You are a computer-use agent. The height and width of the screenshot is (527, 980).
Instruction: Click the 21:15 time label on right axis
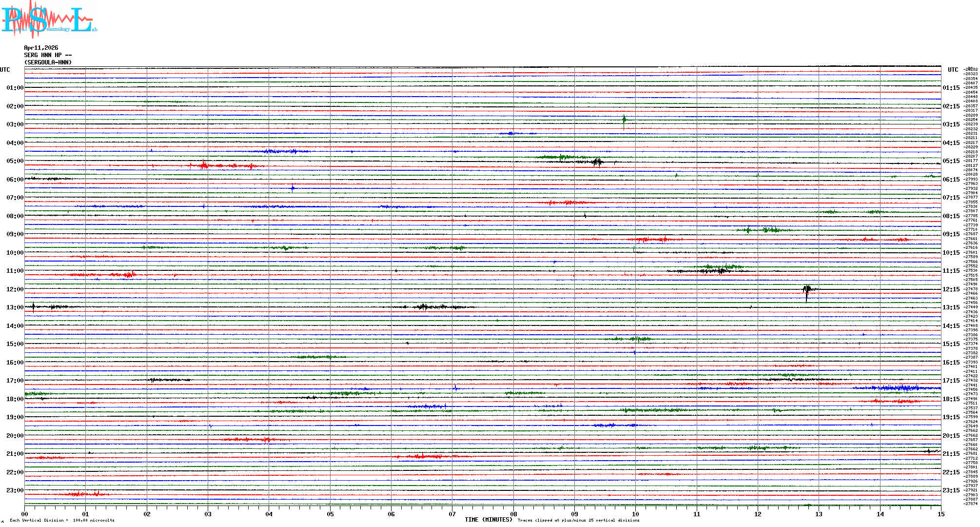pos(951,454)
